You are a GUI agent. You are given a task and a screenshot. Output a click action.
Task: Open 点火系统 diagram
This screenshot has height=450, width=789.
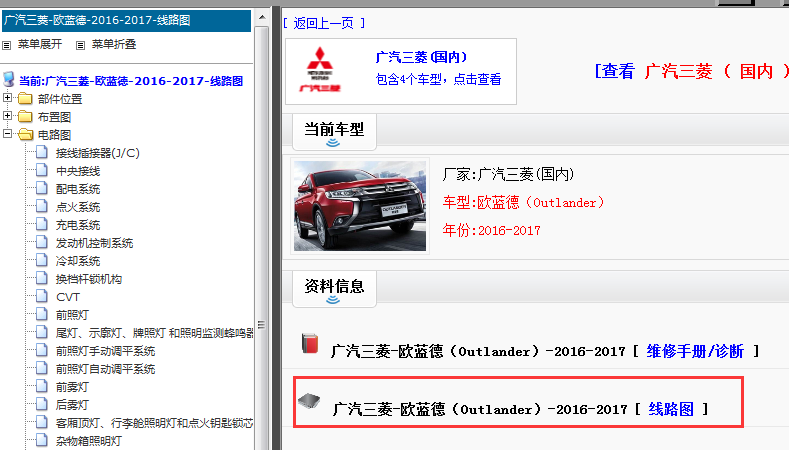pos(78,207)
